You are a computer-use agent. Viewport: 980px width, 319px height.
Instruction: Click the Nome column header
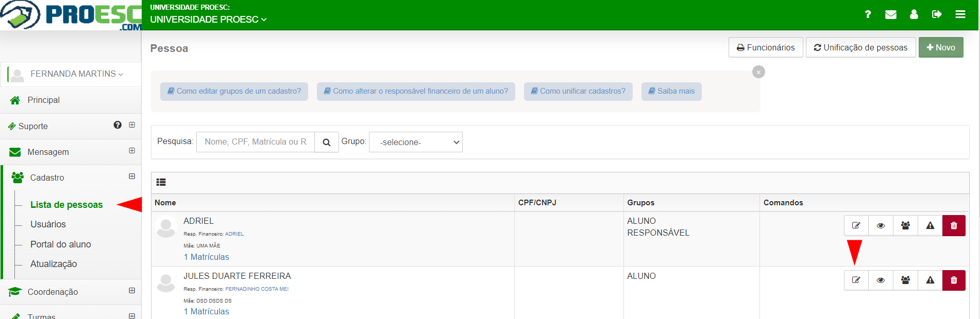[x=165, y=203]
